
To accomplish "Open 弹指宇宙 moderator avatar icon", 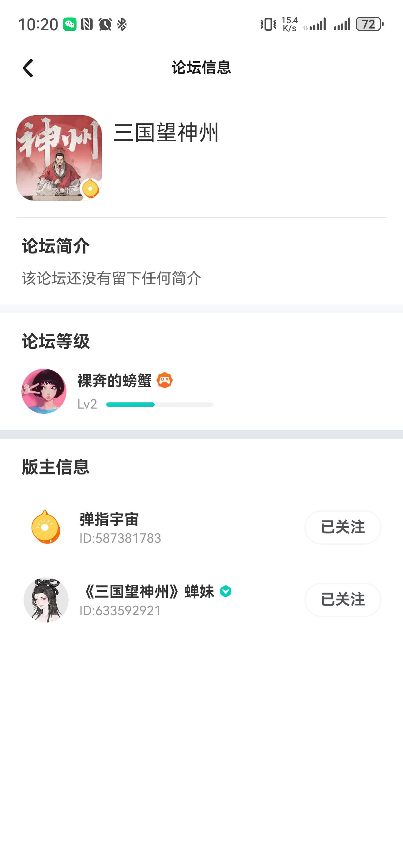I will tap(46, 527).
